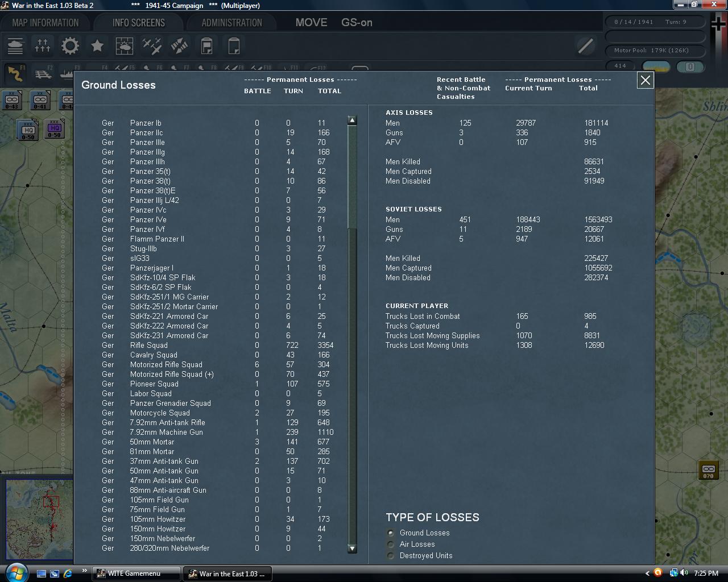Click the star icon in the info toolbar
Image resolution: width=728 pixels, height=582 pixels.
tap(97, 45)
